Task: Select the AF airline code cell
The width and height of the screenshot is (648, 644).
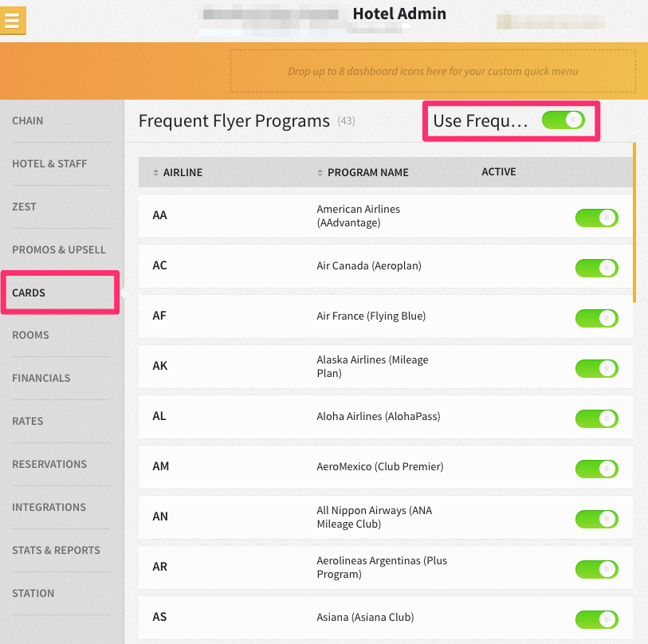Action: [159, 316]
